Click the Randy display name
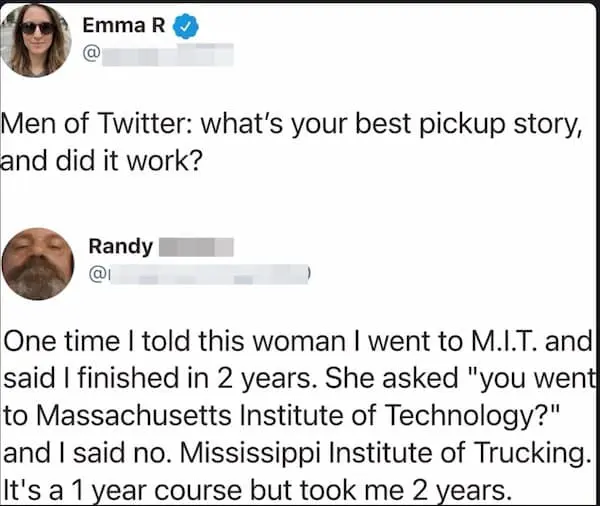 120,246
